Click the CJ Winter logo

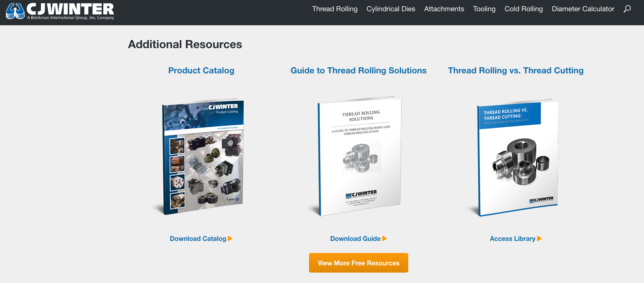click(60, 11)
